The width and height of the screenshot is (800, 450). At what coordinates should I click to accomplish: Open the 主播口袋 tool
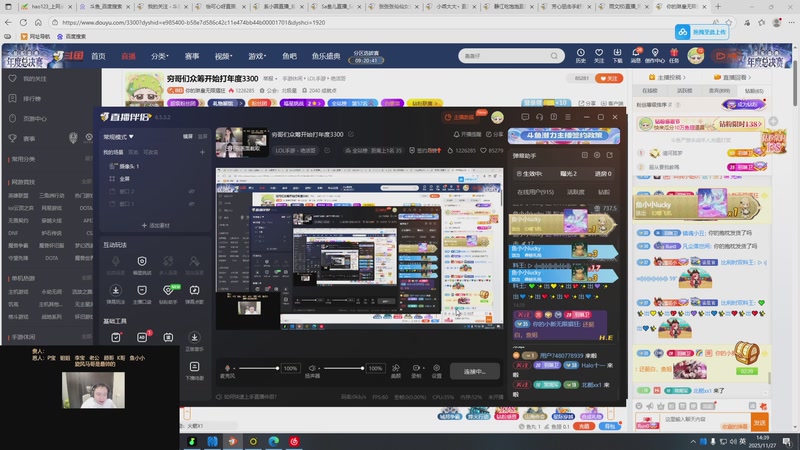click(x=142, y=294)
